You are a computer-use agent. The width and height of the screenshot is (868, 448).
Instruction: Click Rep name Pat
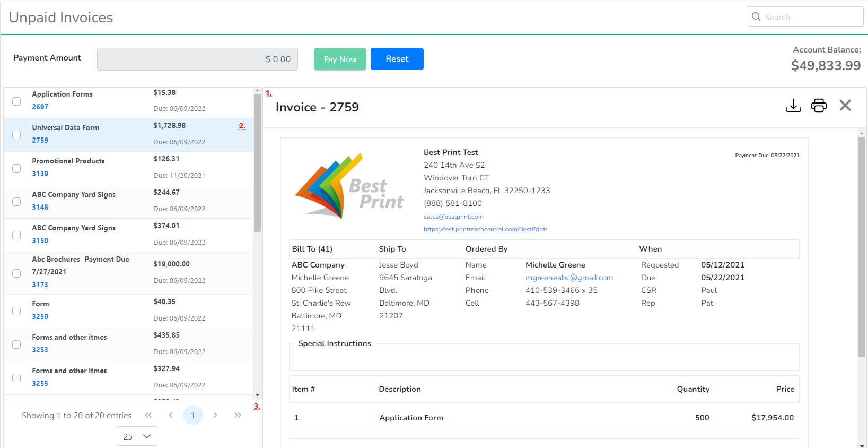click(x=707, y=303)
